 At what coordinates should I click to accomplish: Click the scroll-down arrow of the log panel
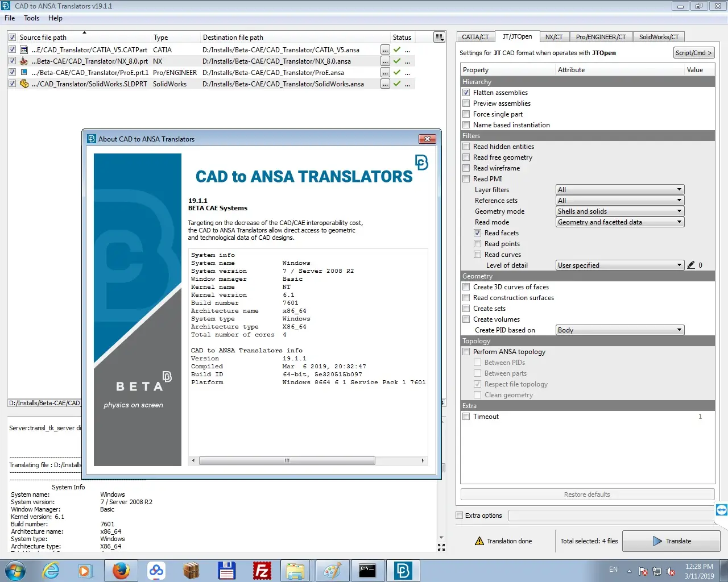441,537
